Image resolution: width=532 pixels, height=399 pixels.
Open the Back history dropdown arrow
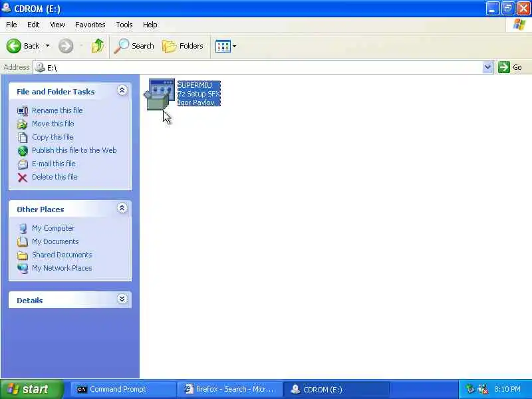[47, 46]
